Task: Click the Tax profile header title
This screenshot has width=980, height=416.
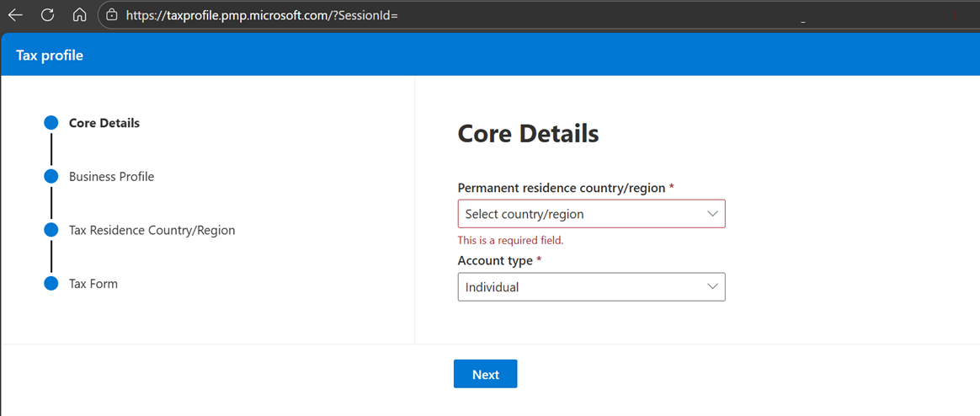Action: [50, 56]
